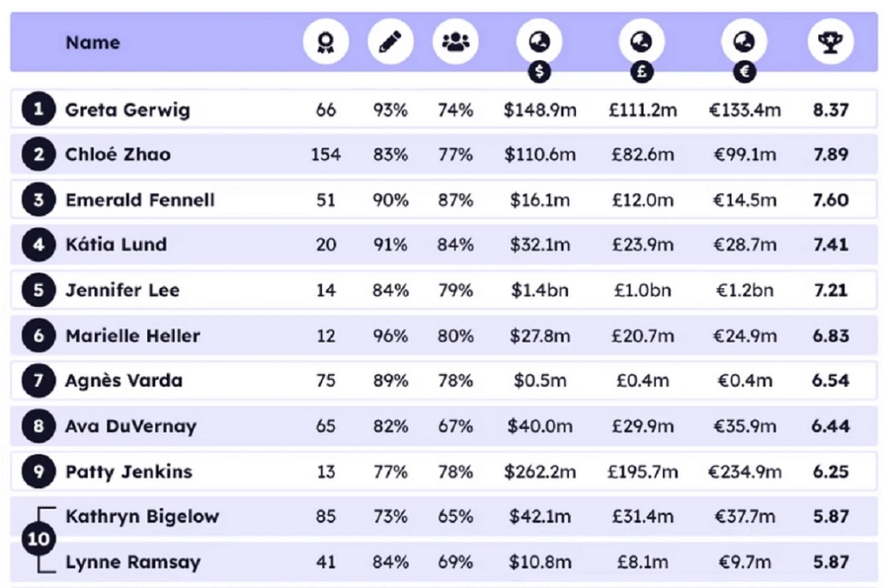Click the awards ribbon column icon
891x588 pixels.
pyautogui.click(x=325, y=42)
